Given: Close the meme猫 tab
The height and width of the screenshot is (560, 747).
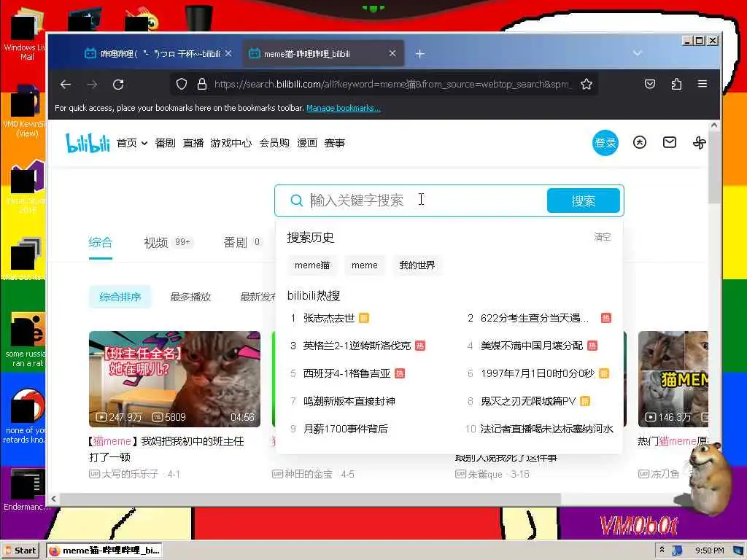Looking at the screenshot, I should point(392,53).
